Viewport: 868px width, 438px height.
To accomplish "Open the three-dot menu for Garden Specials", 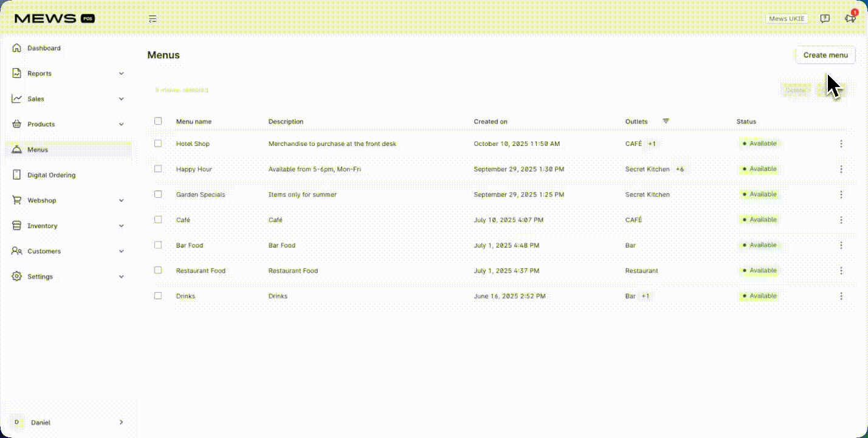I will (x=841, y=195).
